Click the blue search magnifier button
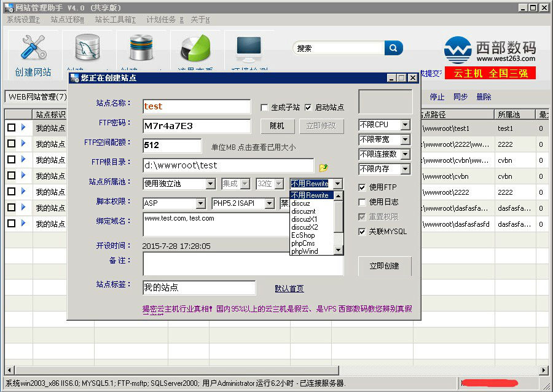The height and width of the screenshot is (392, 553). click(394, 48)
